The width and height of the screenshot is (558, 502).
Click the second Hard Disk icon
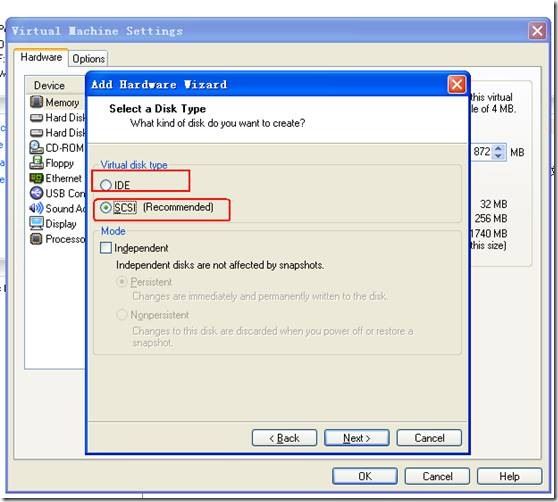pos(36,133)
